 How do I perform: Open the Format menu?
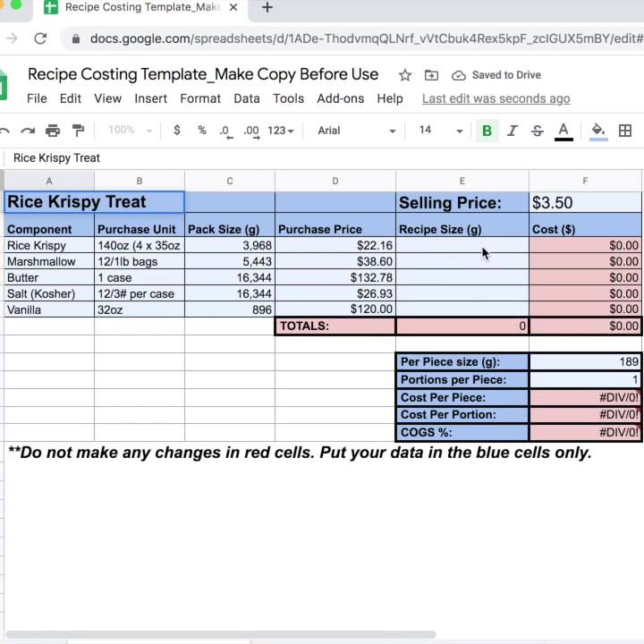[x=200, y=98]
